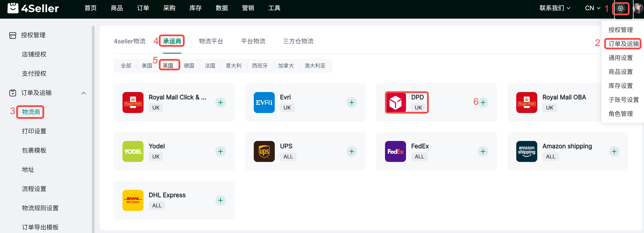Filter carriers by 英国

[x=168, y=66]
